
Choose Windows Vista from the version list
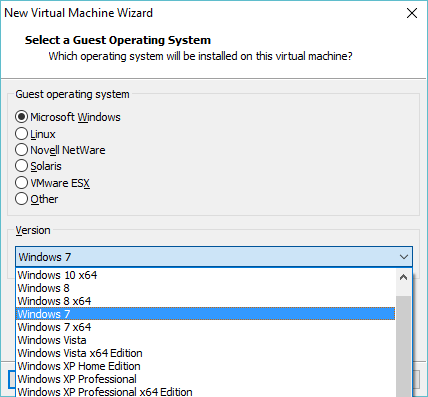click(x=205, y=340)
